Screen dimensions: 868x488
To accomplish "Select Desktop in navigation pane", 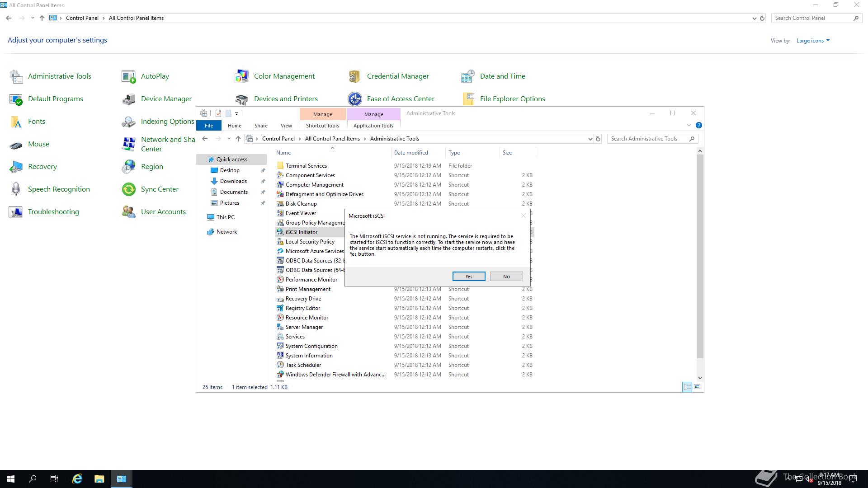I will [230, 170].
